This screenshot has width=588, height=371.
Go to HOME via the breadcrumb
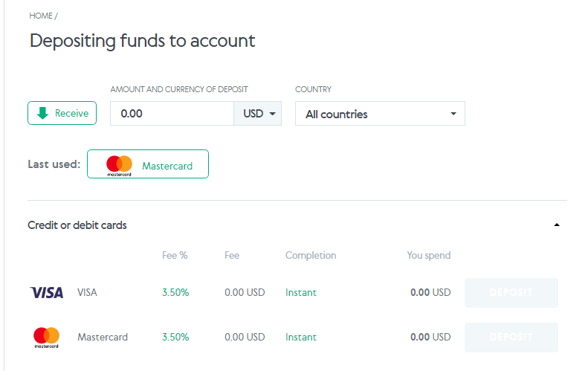click(41, 16)
